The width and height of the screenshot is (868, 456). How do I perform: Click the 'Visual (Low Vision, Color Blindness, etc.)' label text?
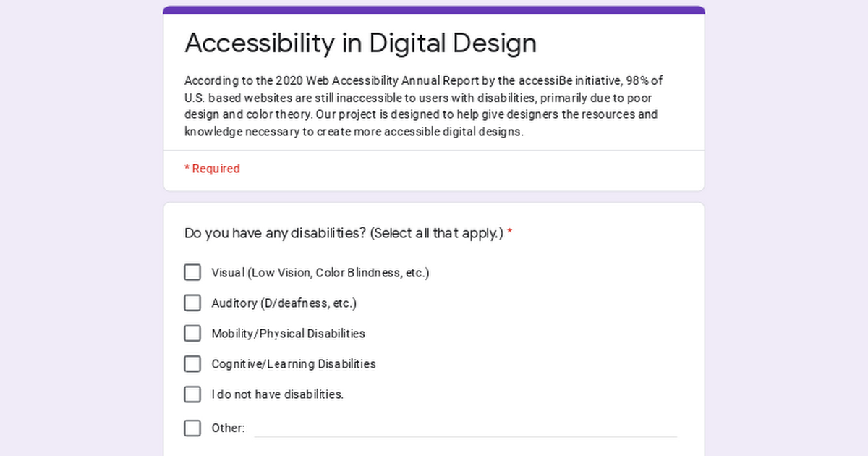click(x=320, y=273)
